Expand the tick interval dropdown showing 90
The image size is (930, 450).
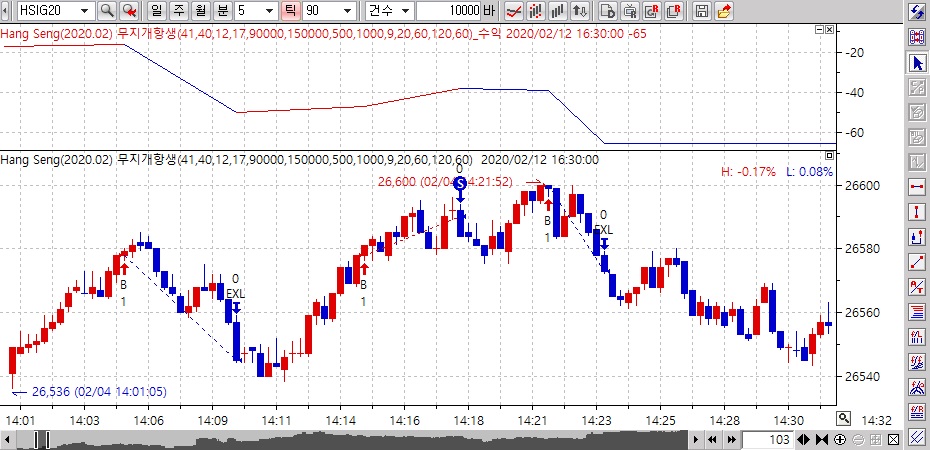click(346, 11)
